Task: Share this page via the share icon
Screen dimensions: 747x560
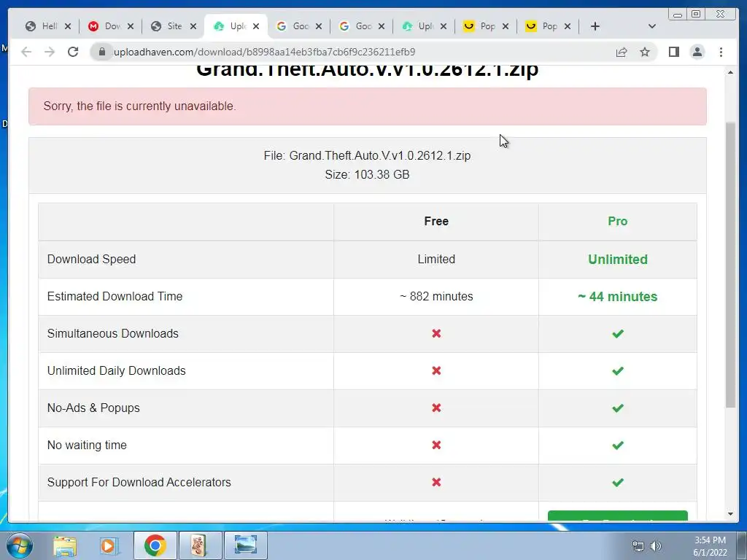Action: (622, 52)
